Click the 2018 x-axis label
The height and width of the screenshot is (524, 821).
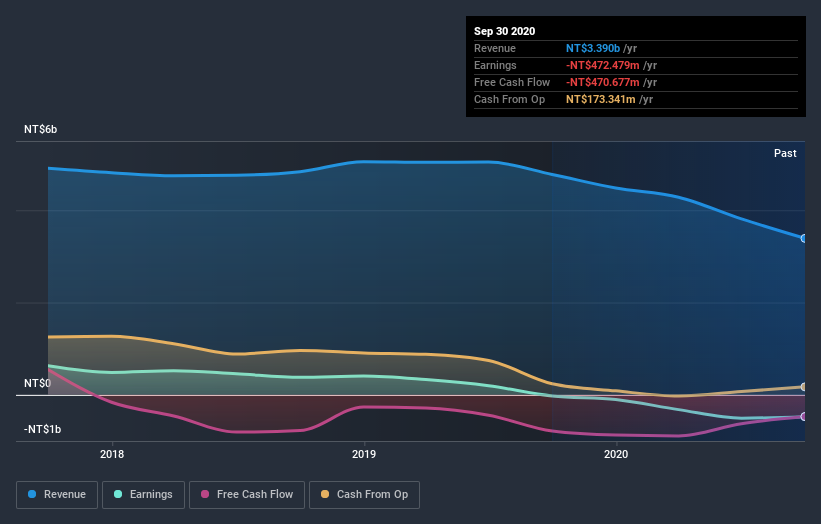pyautogui.click(x=112, y=454)
